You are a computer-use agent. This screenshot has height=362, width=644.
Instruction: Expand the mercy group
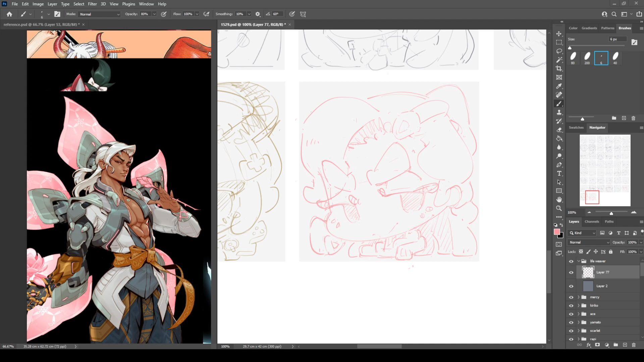pos(579,297)
